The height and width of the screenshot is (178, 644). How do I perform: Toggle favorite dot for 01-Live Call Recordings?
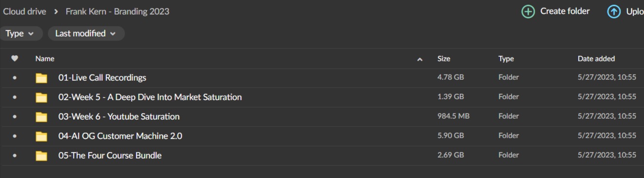15,78
